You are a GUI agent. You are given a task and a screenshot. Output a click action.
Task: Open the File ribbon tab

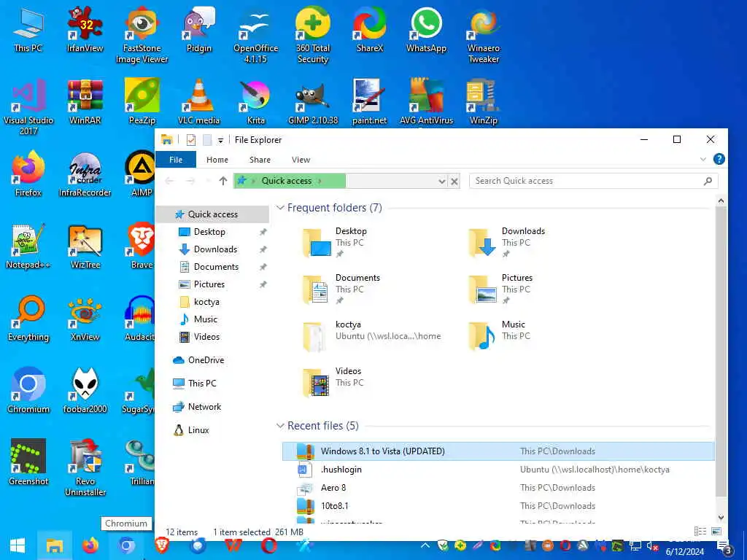pyautogui.click(x=176, y=160)
